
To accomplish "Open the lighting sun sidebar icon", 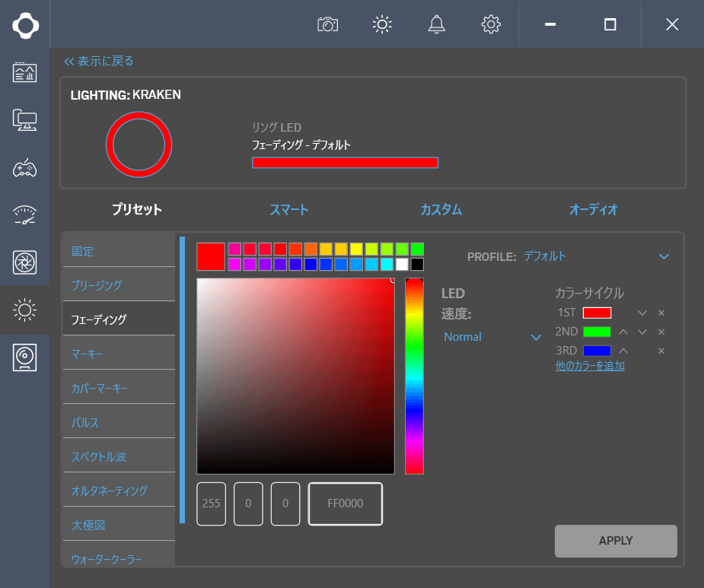I will pyautogui.click(x=24, y=310).
